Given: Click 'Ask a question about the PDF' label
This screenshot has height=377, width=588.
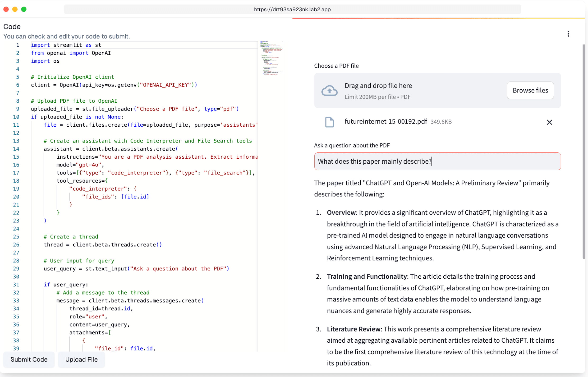Looking at the screenshot, I should pyautogui.click(x=352, y=145).
